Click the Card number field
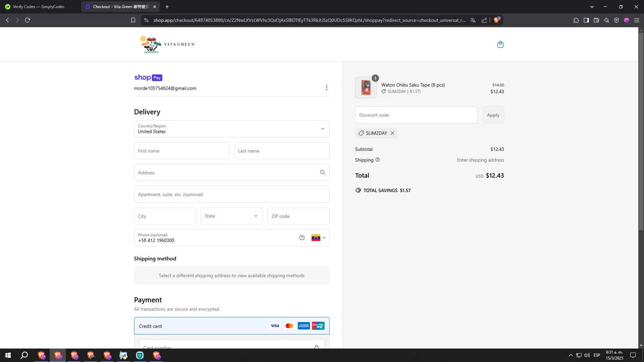Image resolution: width=644 pixels, height=362 pixels. coord(232,345)
